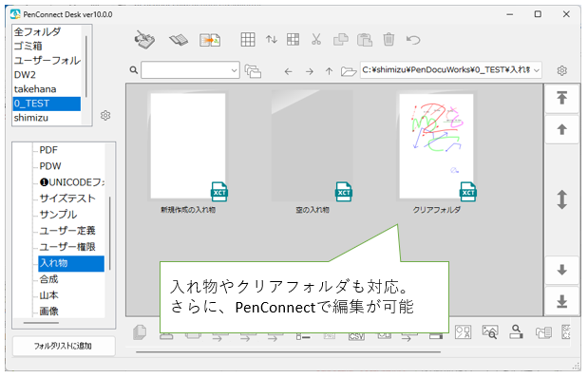The image size is (588, 378).
Task: Open gear settings beside folder list
Action: 105,115
